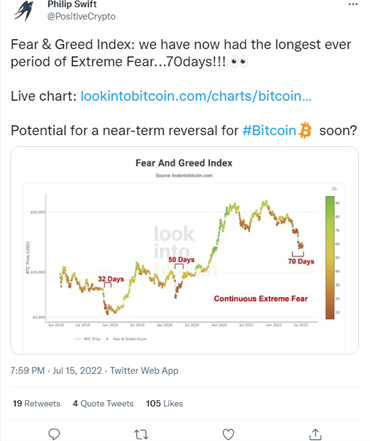Click the Bitcoin emoji symbol
This screenshot has height=441, width=370.
coord(305,130)
